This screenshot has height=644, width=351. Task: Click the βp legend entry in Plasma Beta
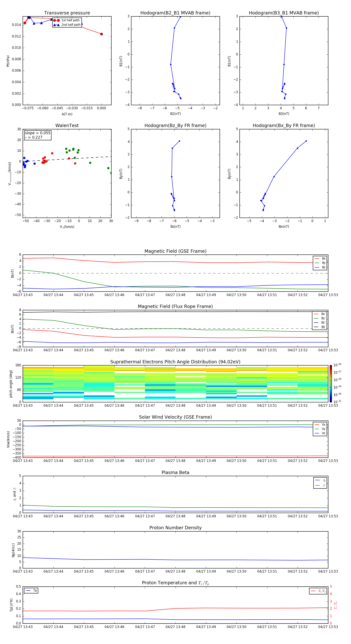320,480
